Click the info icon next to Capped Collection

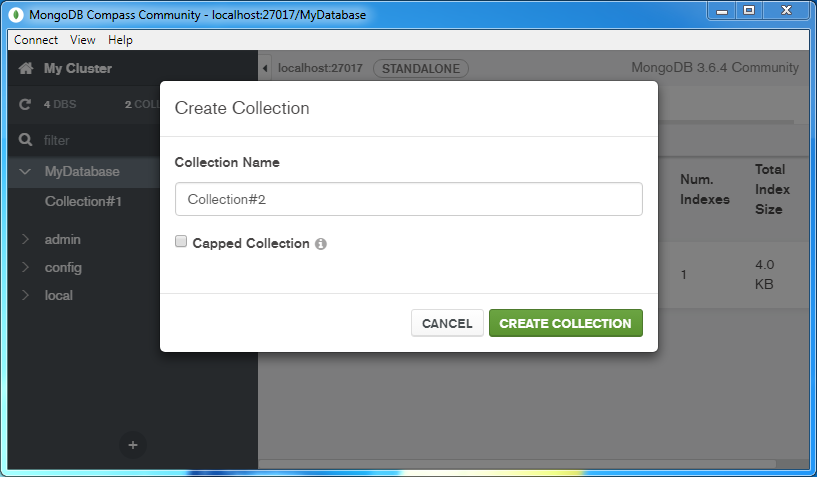pyautogui.click(x=321, y=243)
